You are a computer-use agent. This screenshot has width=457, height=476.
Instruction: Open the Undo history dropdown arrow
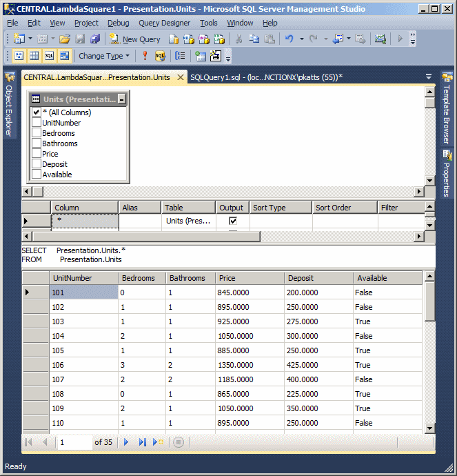302,39
